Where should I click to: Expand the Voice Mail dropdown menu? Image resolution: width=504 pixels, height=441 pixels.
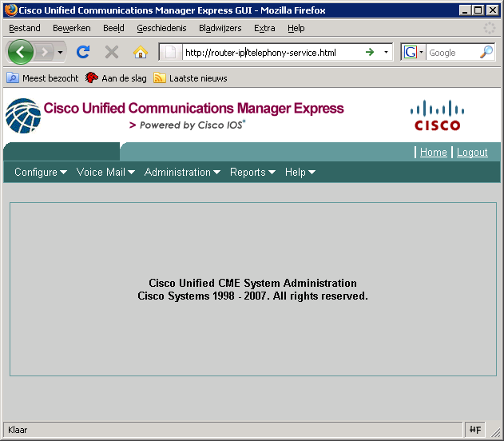105,172
